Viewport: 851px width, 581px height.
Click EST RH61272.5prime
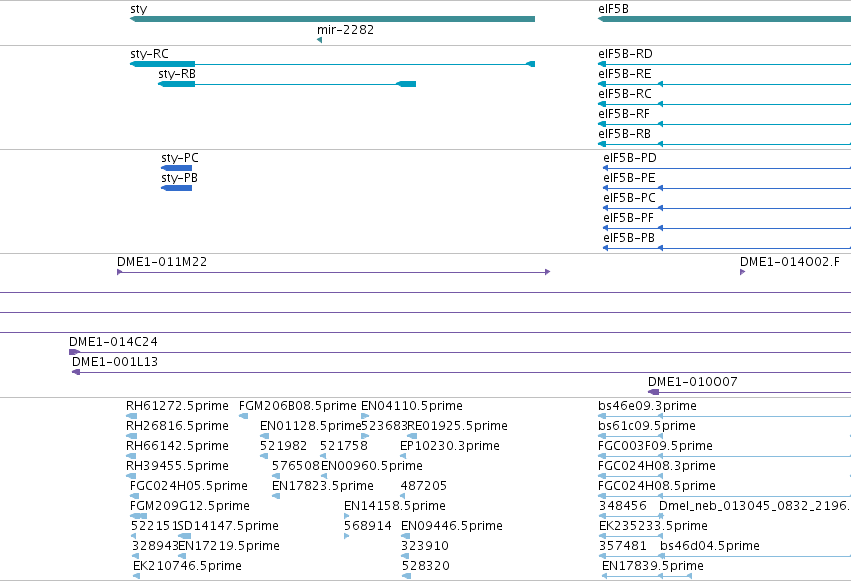tap(177, 406)
